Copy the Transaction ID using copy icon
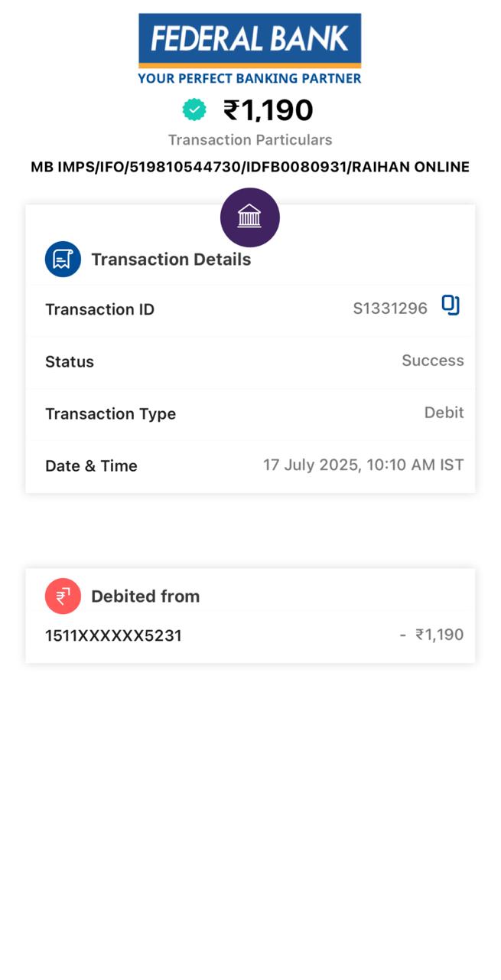The image size is (501, 980). (451, 306)
